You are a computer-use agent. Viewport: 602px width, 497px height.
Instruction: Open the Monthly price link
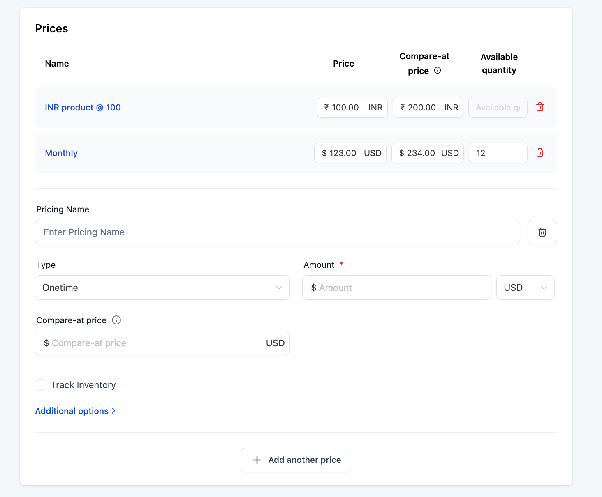[x=61, y=153]
